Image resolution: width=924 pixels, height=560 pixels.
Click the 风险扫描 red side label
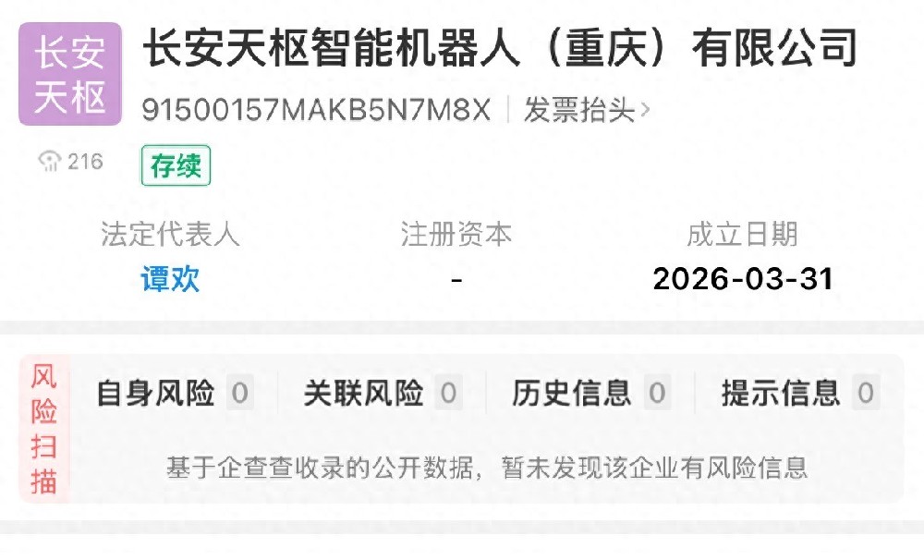(x=44, y=429)
